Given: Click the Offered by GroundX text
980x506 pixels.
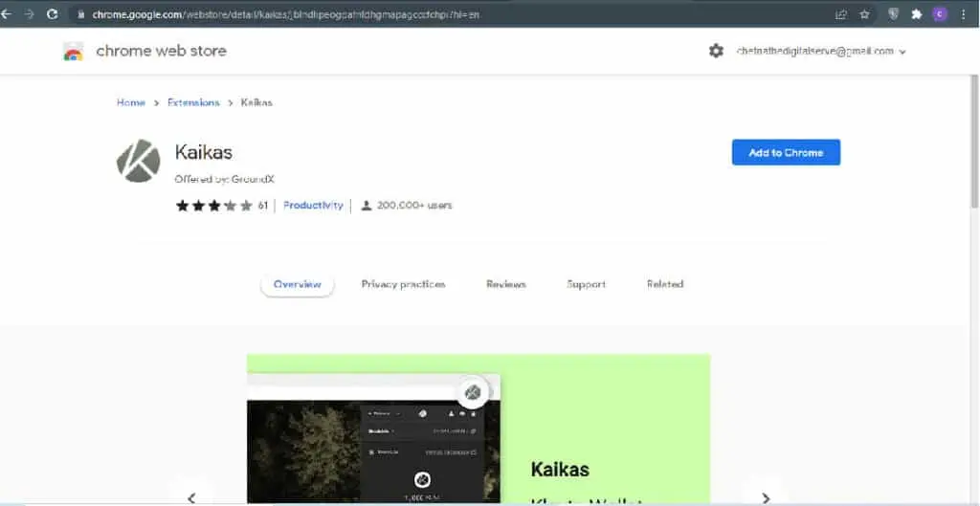Looking at the screenshot, I should 224,179.
